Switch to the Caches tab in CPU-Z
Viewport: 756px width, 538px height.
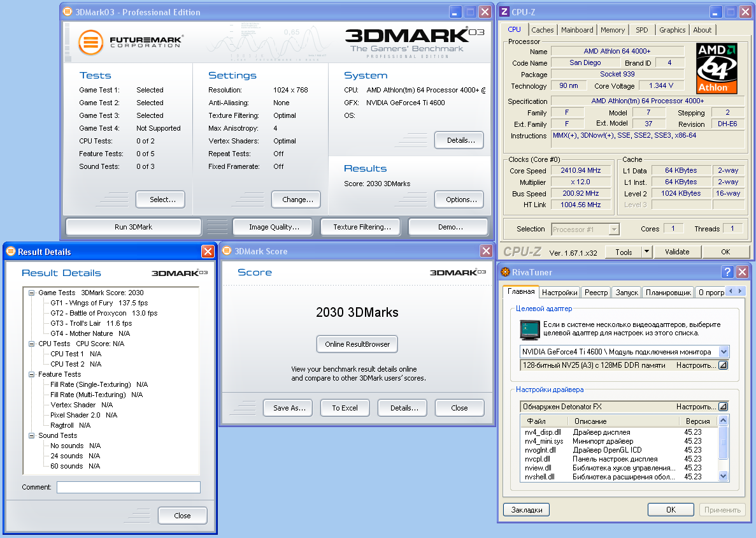click(543, 30)
